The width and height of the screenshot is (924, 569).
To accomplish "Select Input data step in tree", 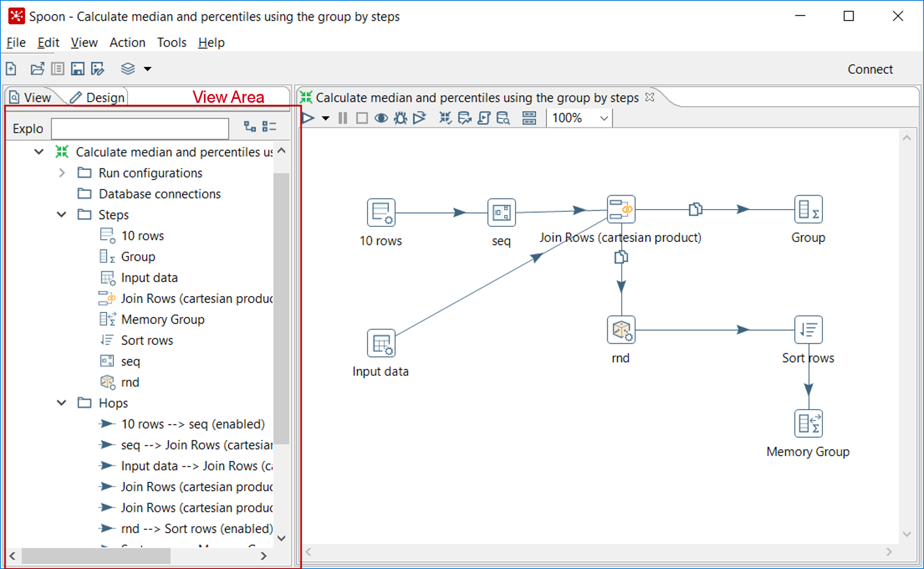I will pos(149,278).
